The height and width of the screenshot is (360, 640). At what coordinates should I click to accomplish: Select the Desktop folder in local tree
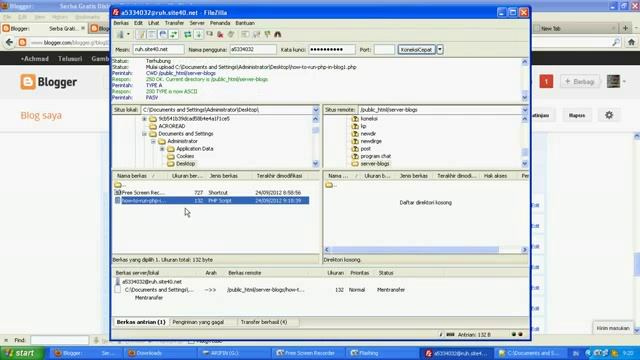coord(185,164)
